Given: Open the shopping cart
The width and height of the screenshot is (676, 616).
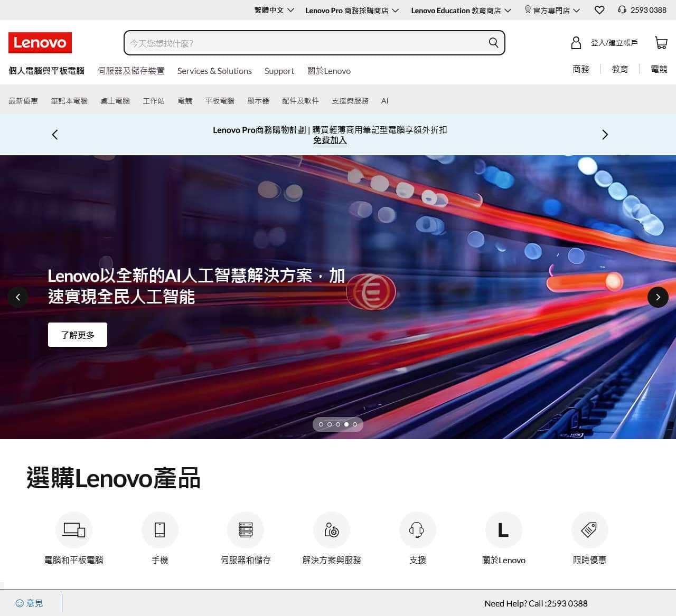Looking at the screenshot, I should (661, 43).
